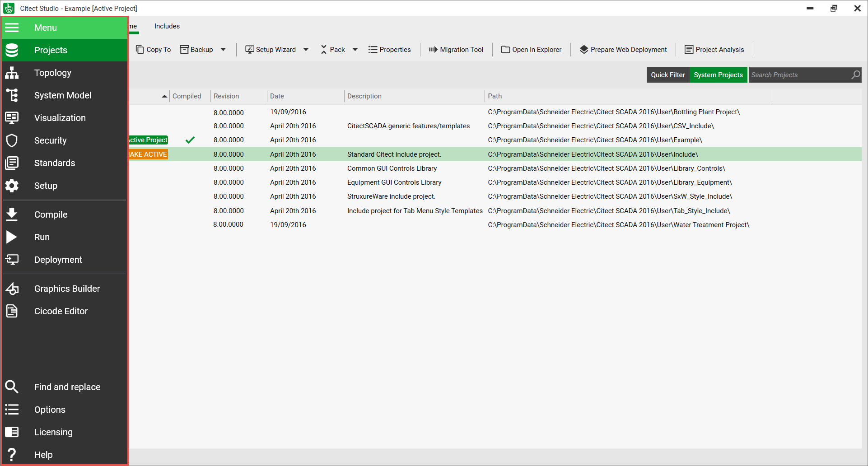Screen dimensions: 868x466
Task: Click the Search Projects input field
Action: [x=799, y=75]
